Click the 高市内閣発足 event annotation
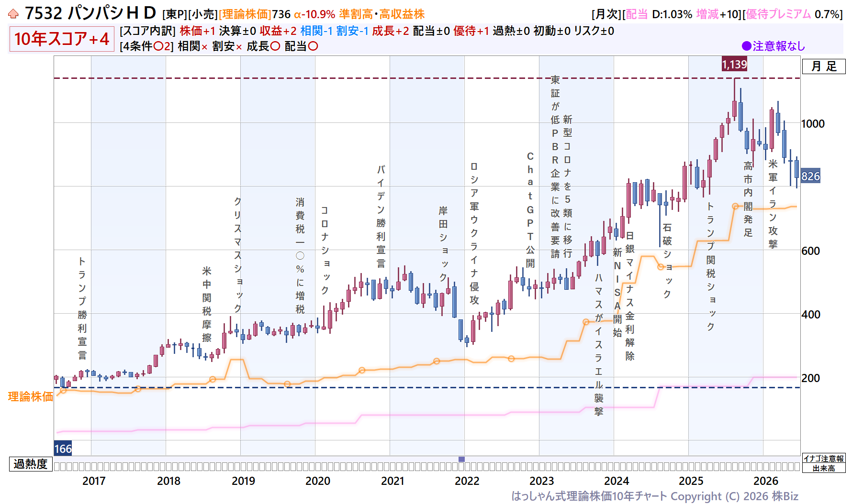Viewport: 852px width, 504px height. (748, 199)
